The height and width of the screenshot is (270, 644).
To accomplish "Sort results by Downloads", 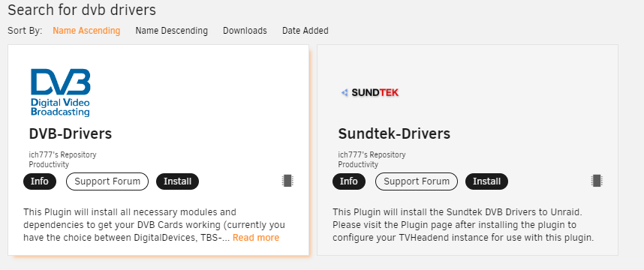I will point(245,31).
